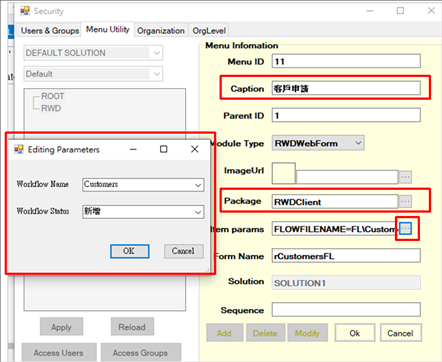The image size is (442, 362).
Task: Click the Menu ID input field
Action: coord(346,61)
